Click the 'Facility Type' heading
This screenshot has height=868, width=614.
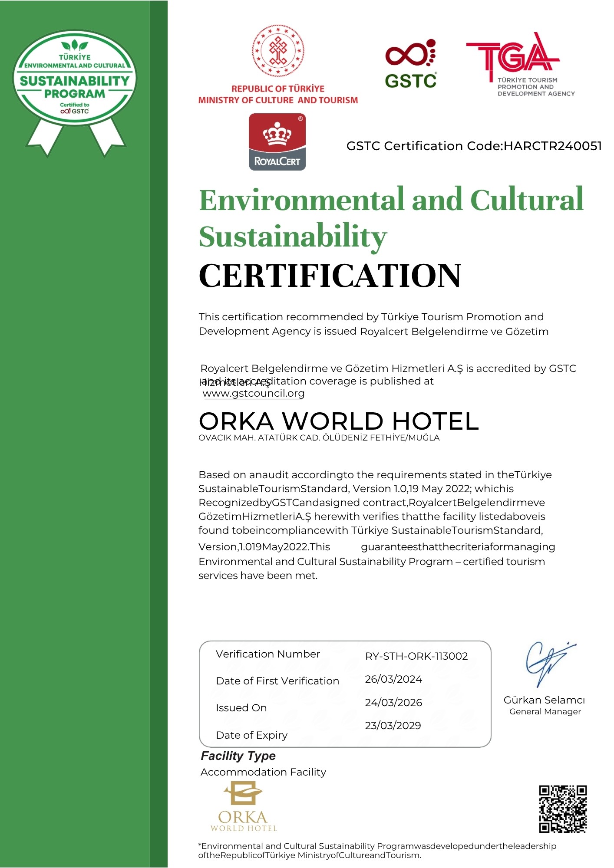[x=238, y=756]
